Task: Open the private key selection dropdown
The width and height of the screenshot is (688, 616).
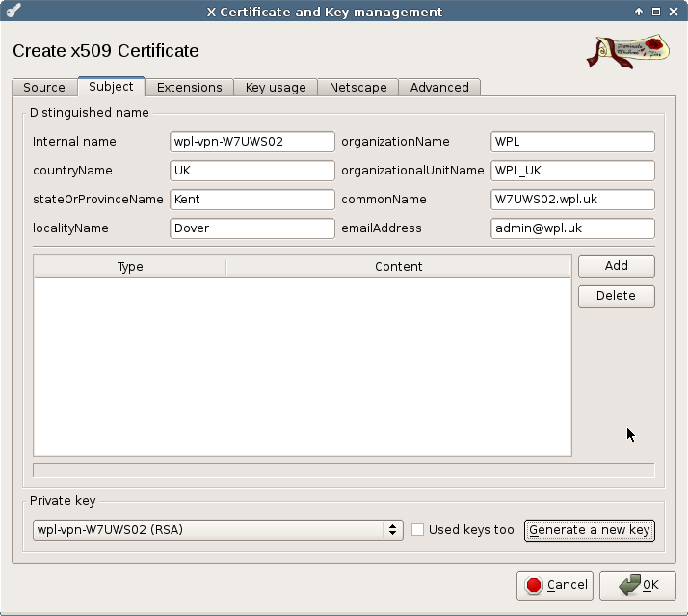Action: click(218, 530)
